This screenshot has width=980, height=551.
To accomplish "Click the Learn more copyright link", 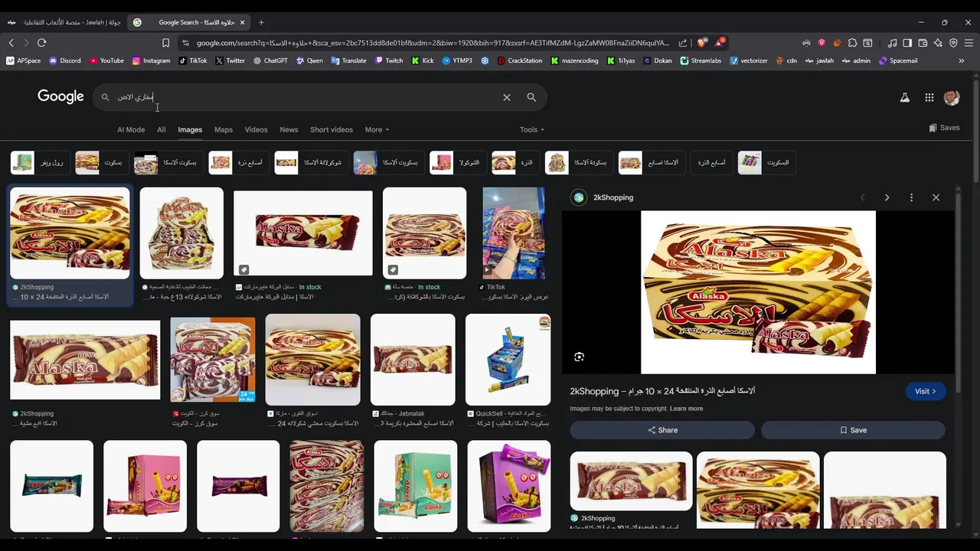I will [686, 409].
